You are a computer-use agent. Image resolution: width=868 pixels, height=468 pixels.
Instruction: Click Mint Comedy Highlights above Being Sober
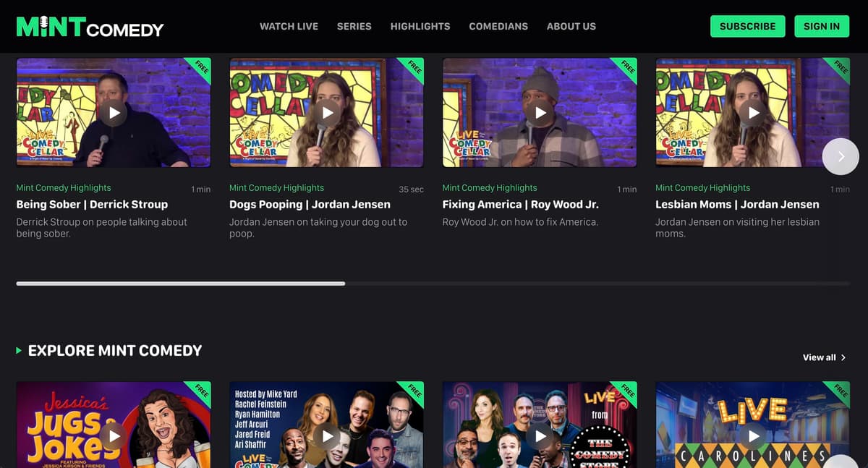click(x=64, y=187)
